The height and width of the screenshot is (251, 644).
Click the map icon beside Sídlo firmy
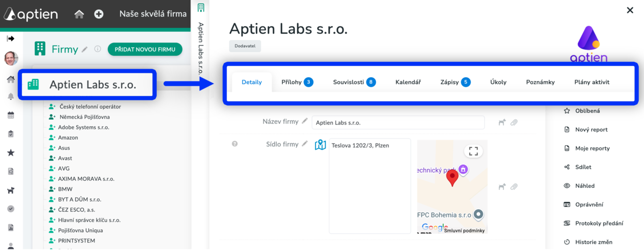pyautogui.click(x=320, y=145)
